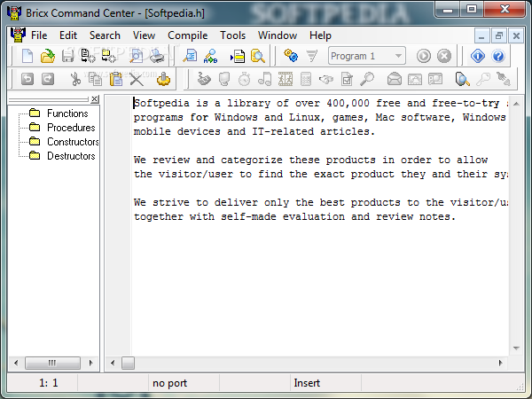This screenshot has height=399, width=532.
Task: Click the image explorer toolbar icon
Action: [x=435, y=79]
